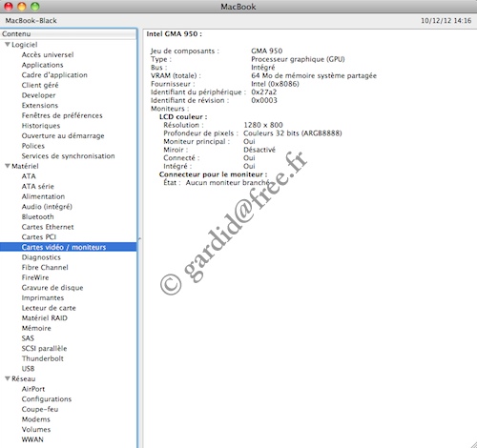Open AirPort under Réseau

click(33, 389)
